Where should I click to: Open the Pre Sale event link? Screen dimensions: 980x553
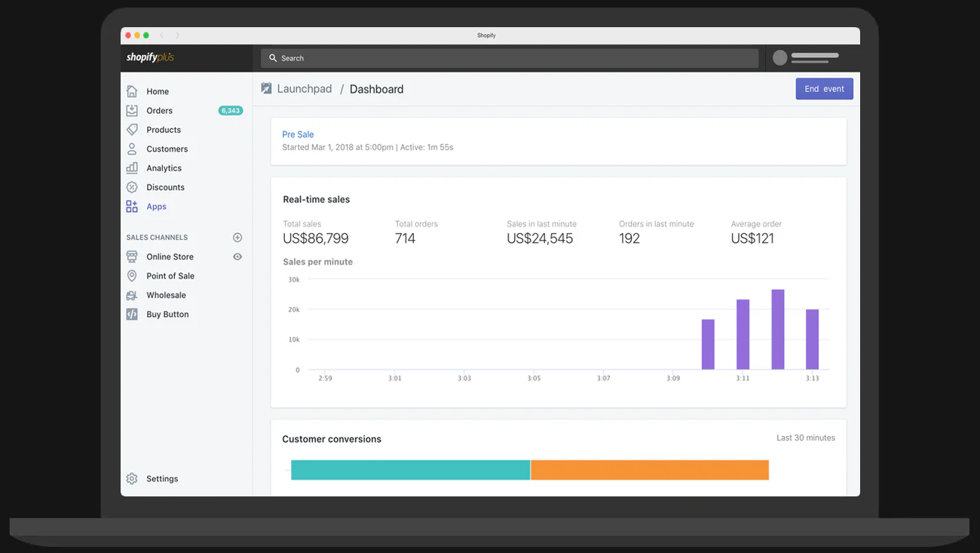click(x=298, y=134)
